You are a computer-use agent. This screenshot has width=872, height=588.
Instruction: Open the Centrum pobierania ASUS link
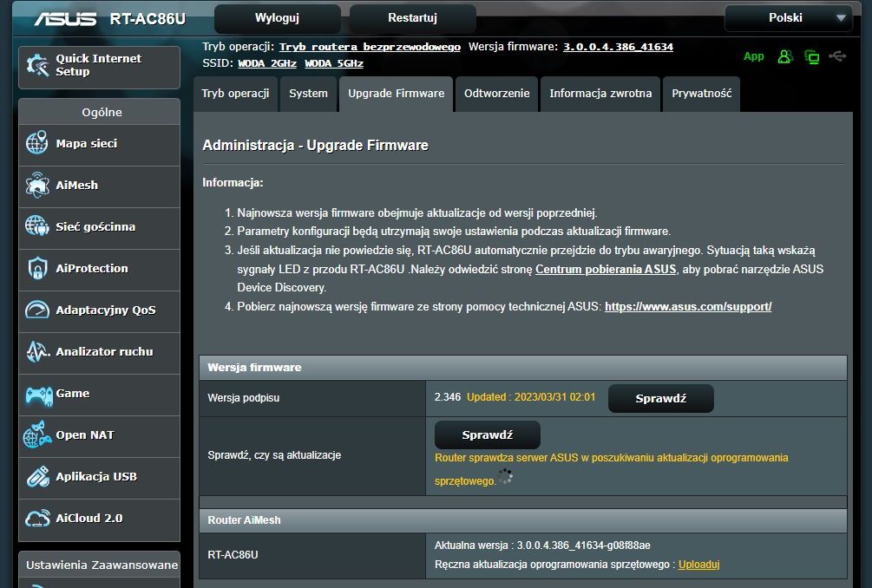pyautogui.click(x=606, y=269)
